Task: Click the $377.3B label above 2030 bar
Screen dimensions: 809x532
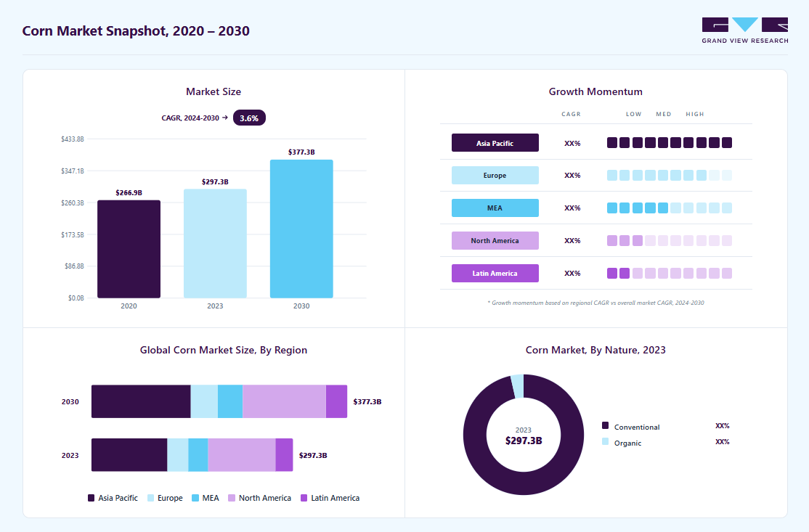Action: click(301, 152)
